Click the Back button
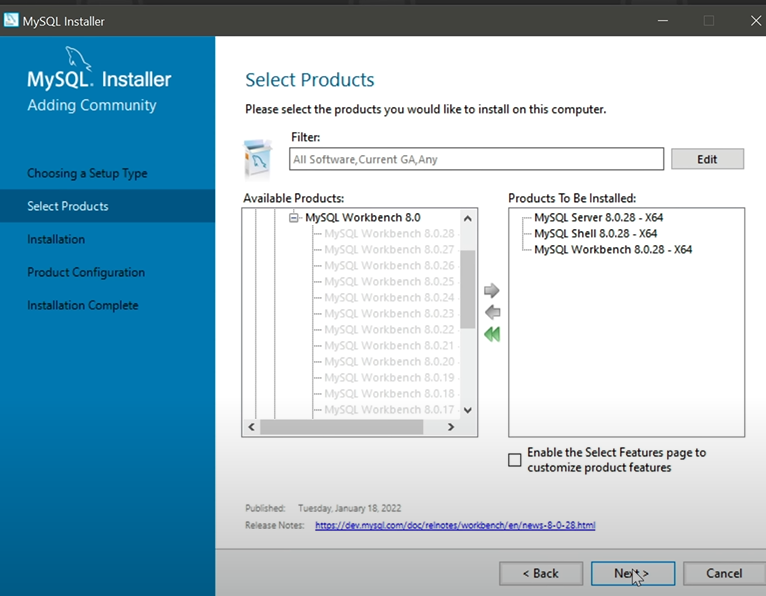The height and width of the screenshot is (596, 766). click(x=541, y=573)
